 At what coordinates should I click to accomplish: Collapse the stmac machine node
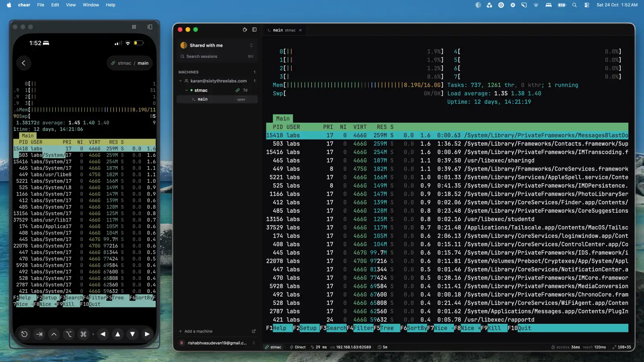(x=186, y=90)
